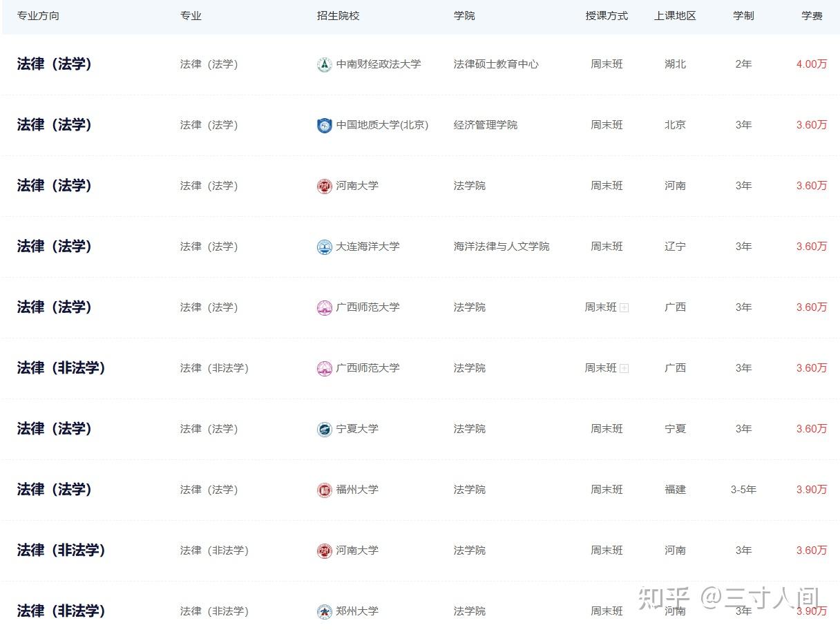Expand 周末班 plus in 广西师范大学 法律（法学） row

click(x=624, y=307)
